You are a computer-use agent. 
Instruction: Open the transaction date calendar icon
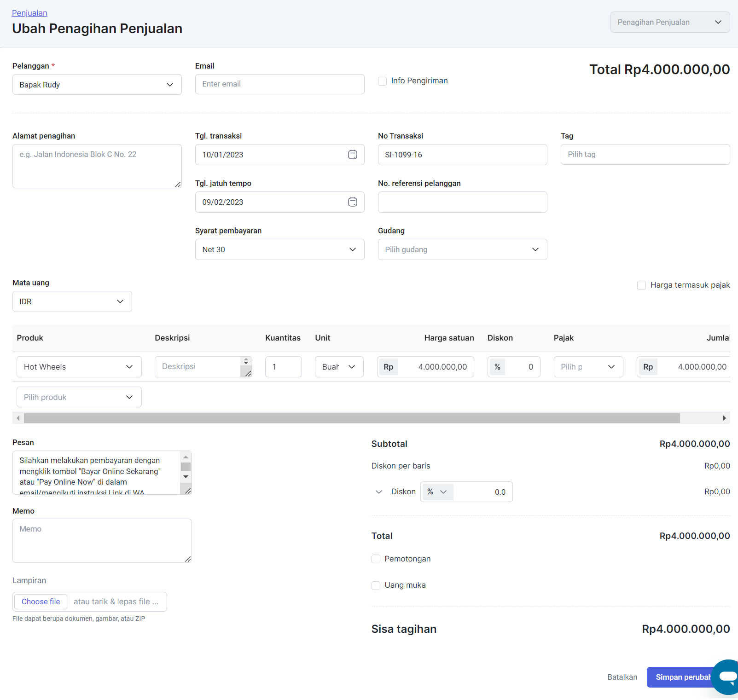click(352, 155)
